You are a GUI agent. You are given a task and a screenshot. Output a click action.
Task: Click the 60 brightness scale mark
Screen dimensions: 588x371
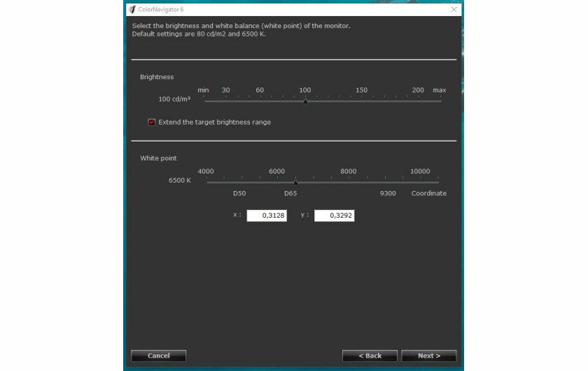click(x=260, y=90)
